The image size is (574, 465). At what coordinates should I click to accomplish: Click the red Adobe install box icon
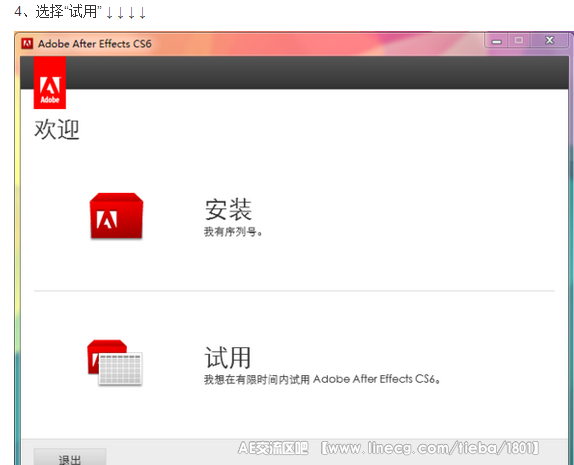[x=116, y=216]
